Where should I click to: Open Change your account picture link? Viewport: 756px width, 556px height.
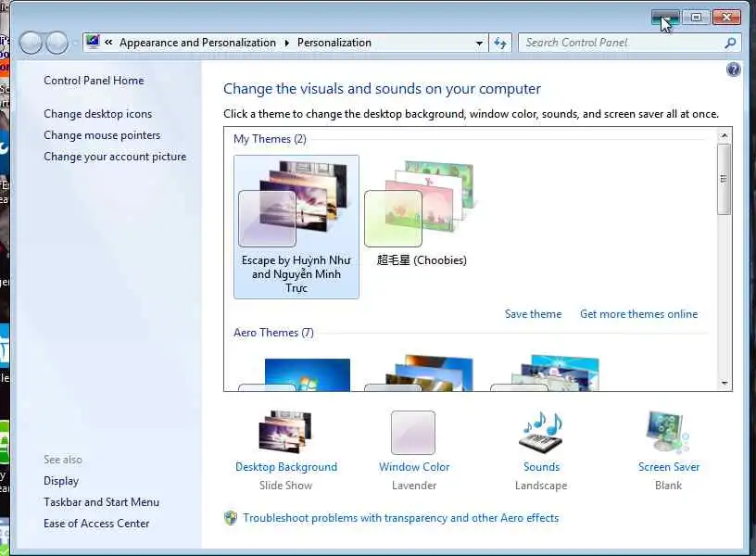115,157
